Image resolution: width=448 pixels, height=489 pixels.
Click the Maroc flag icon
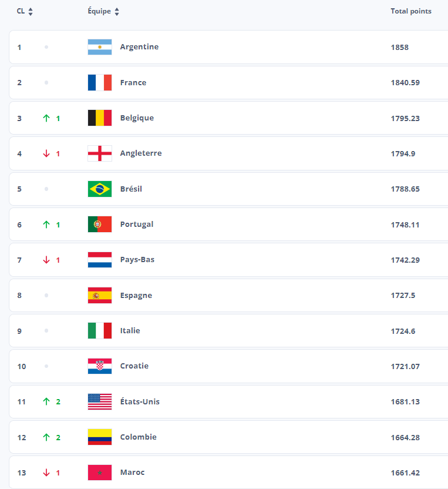(x=99, y=472)
